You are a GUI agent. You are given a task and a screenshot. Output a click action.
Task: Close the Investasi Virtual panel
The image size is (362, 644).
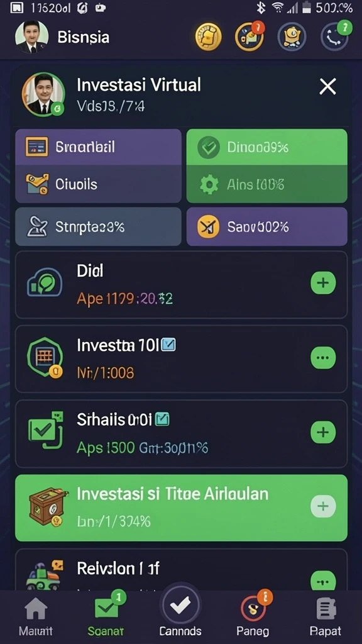327,87
